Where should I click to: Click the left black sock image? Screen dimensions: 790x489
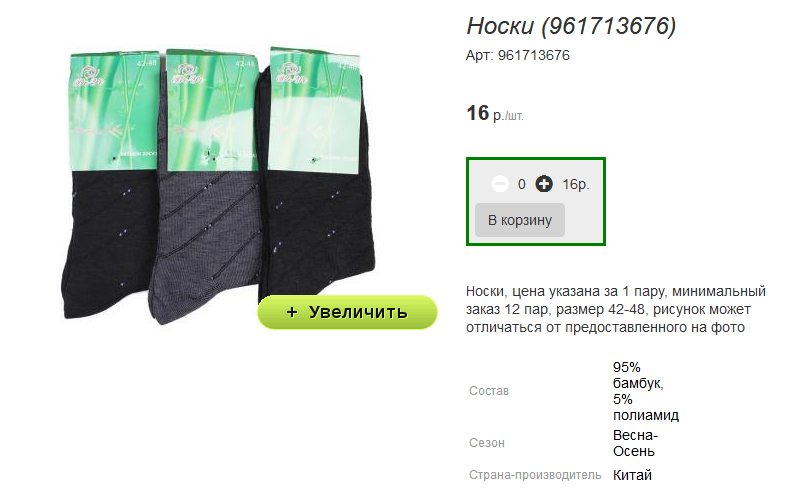pyautogui.click(x=111, y=185)
